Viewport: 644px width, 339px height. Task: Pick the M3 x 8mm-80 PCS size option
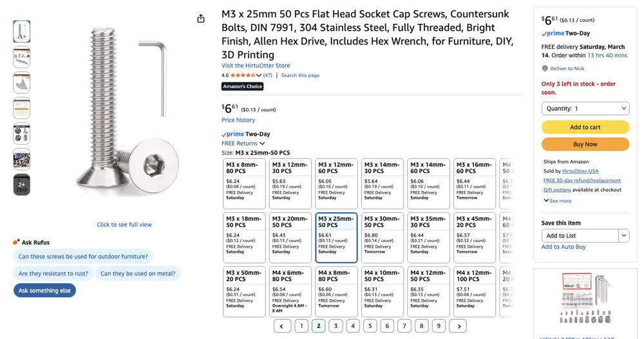[x=244, y=183]
